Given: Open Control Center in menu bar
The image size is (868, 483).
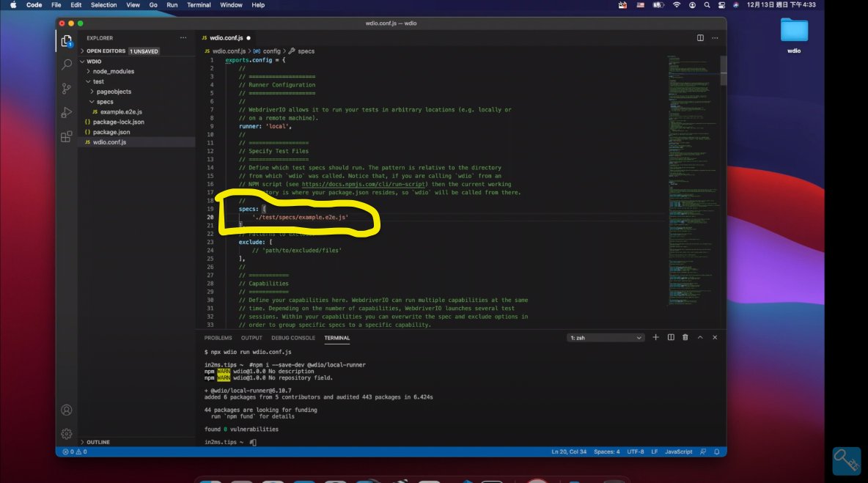Looking at the screenshot, I should [x=721, y=5].
